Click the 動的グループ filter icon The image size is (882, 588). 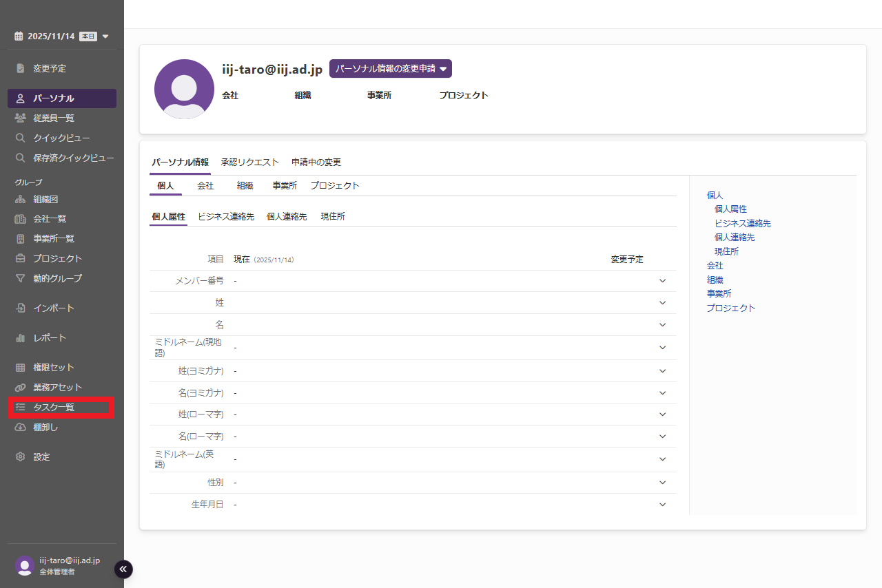[21, 278]
